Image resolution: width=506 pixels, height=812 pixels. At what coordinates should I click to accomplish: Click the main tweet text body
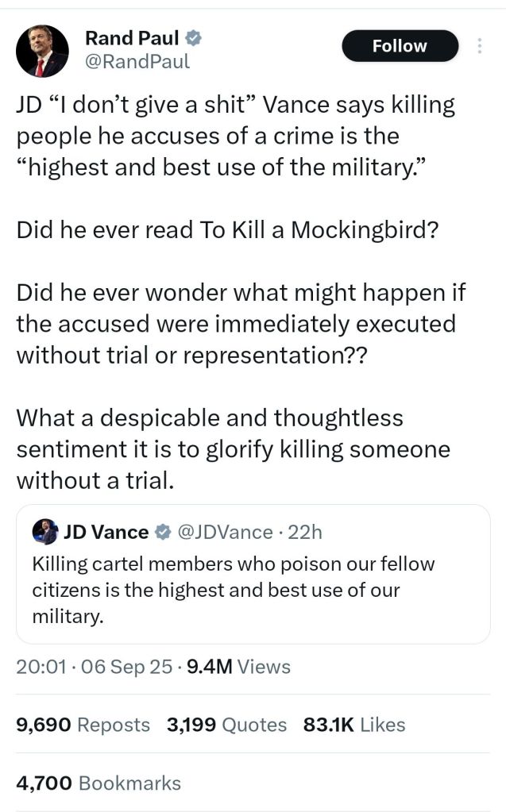click(238, 325)
